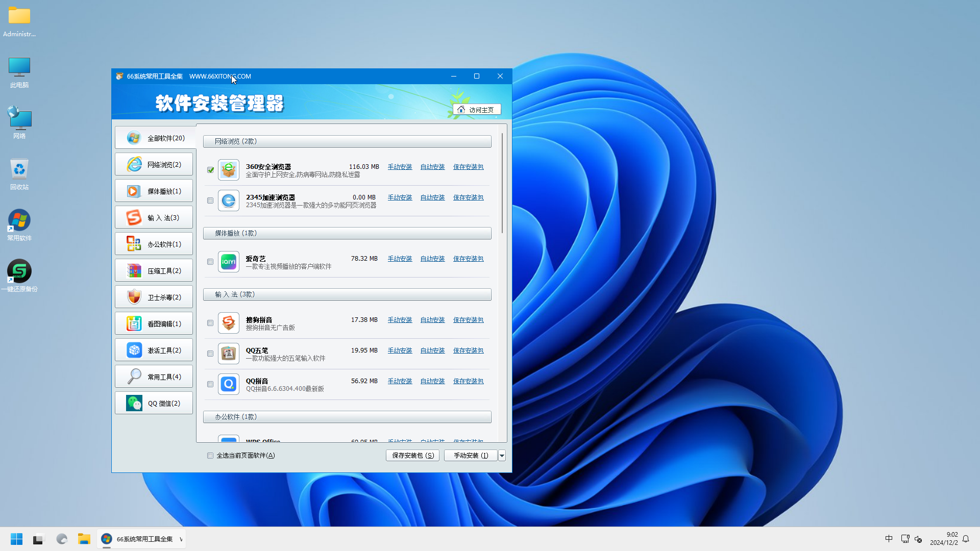Open 一键还原备份 desktop shortcut
The image size is (980, 551).
(19, 276)
